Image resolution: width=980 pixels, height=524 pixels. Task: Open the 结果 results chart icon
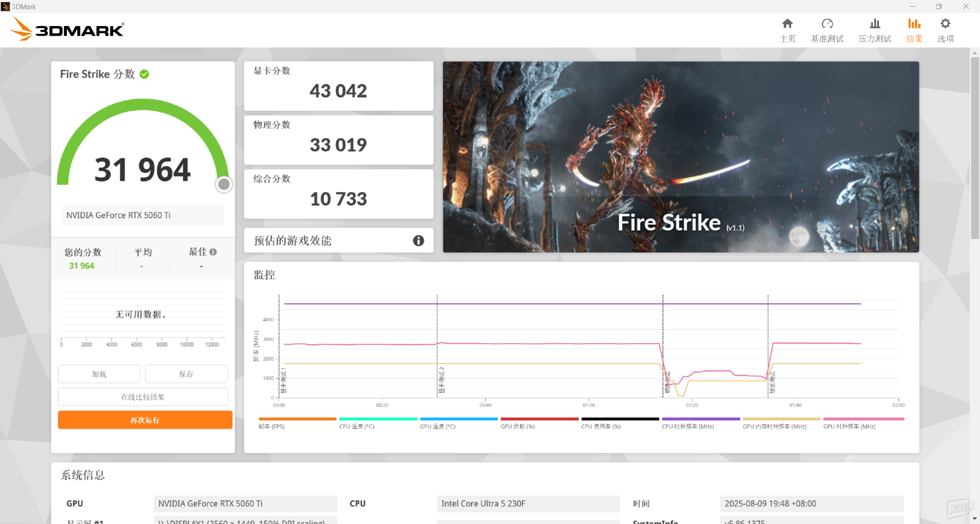[x=914, y=23]
